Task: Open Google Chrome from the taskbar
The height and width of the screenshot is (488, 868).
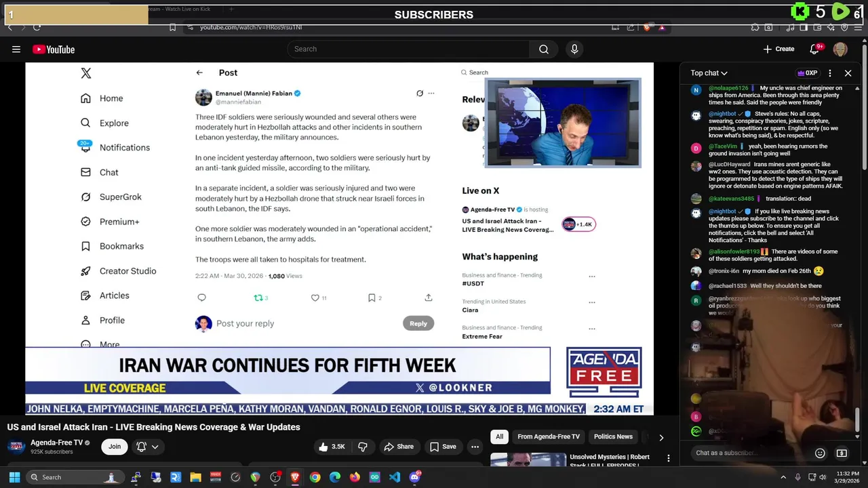Action: (x=315, y=477)
